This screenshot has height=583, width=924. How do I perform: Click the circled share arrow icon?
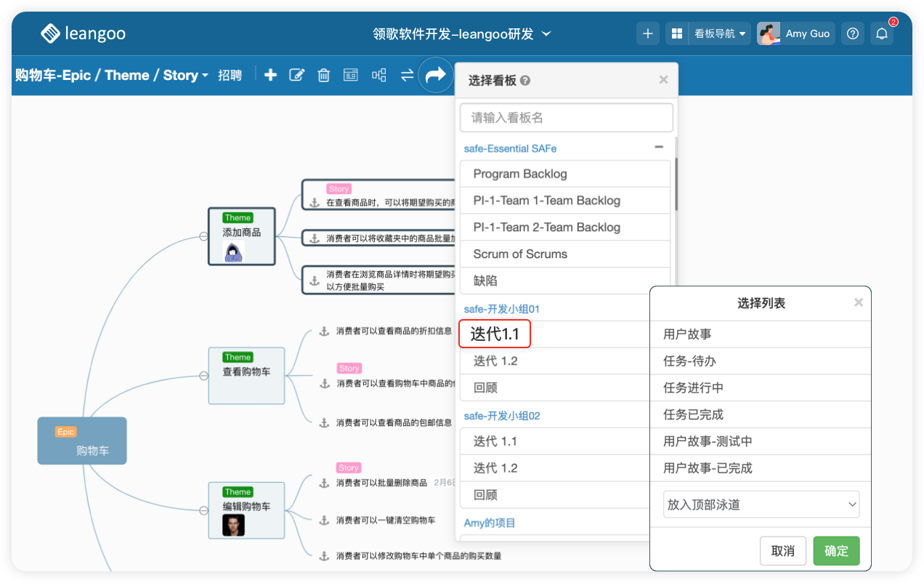[x=435, y=75]
